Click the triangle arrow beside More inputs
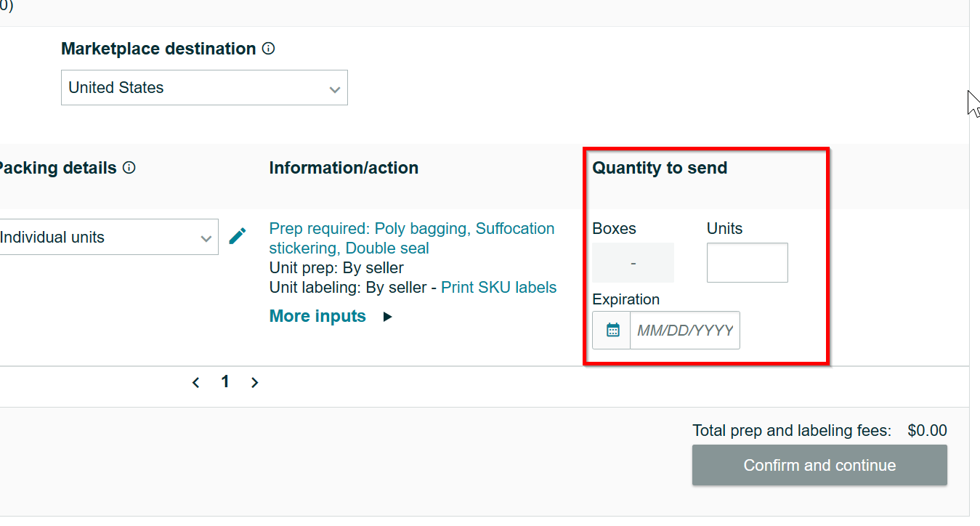This screenshot has height=526, width=980. coord(388,317)
